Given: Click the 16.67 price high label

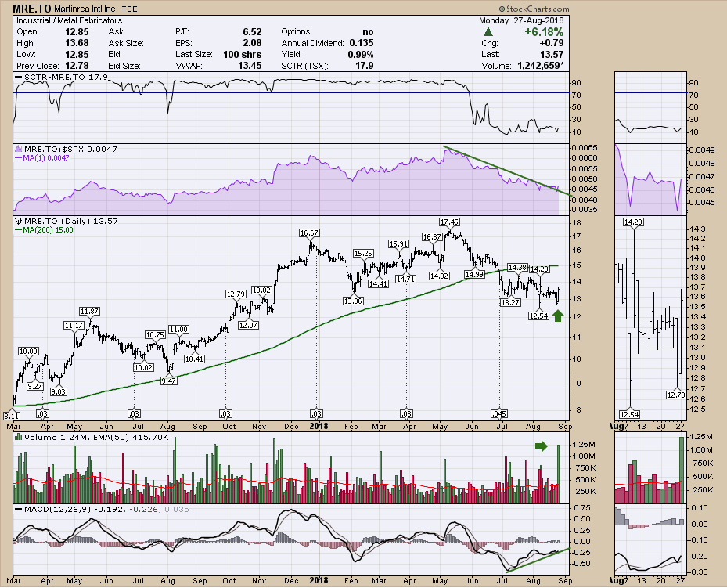Looking at the screenshot, I should [x=309, y=233].
